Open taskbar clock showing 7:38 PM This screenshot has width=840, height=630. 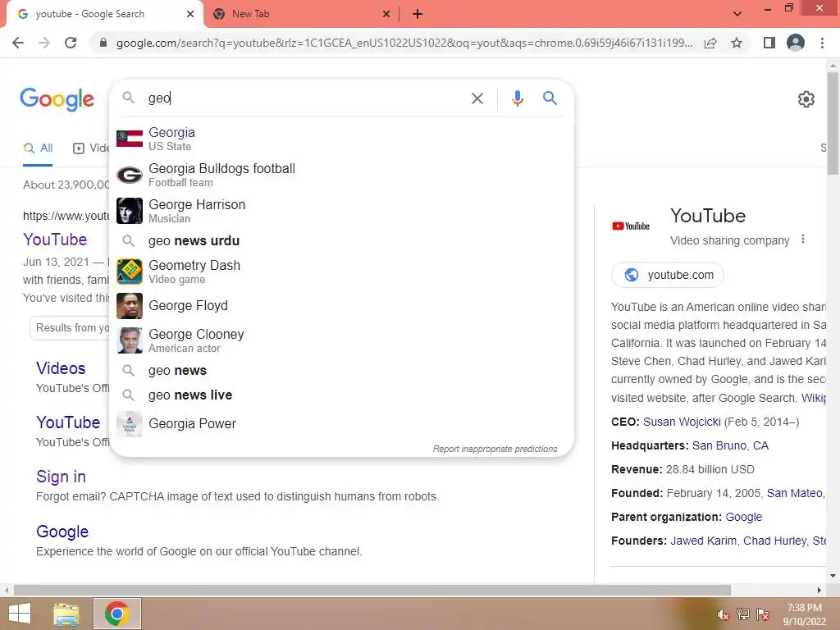click(x=804, y=614)
